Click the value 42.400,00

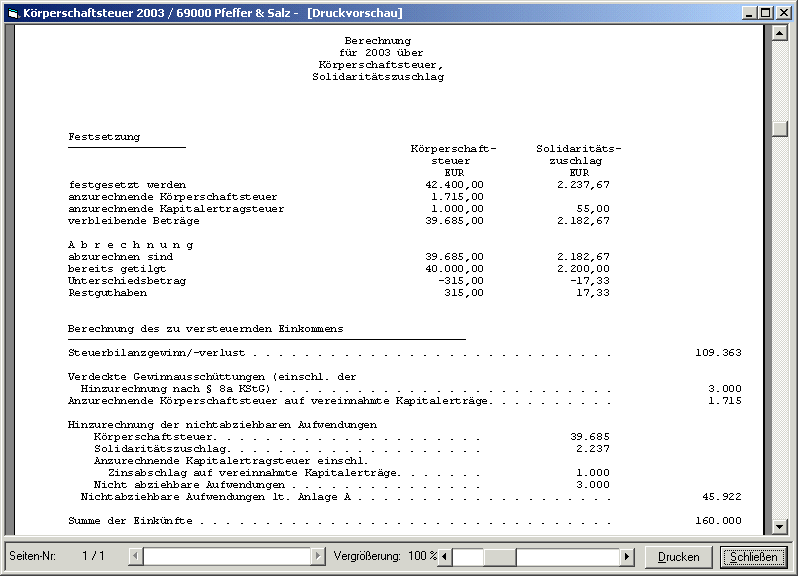pyautogui.click(x=454, y=185)
